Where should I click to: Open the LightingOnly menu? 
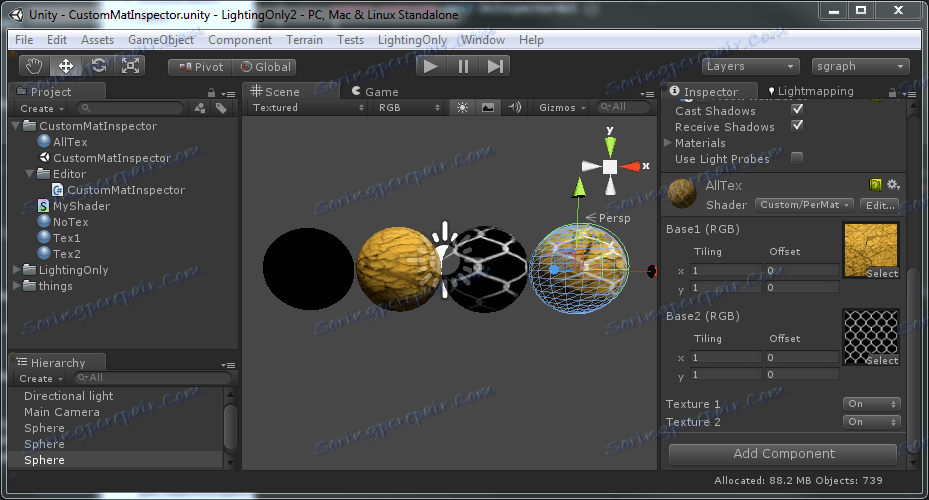(412, 40)
